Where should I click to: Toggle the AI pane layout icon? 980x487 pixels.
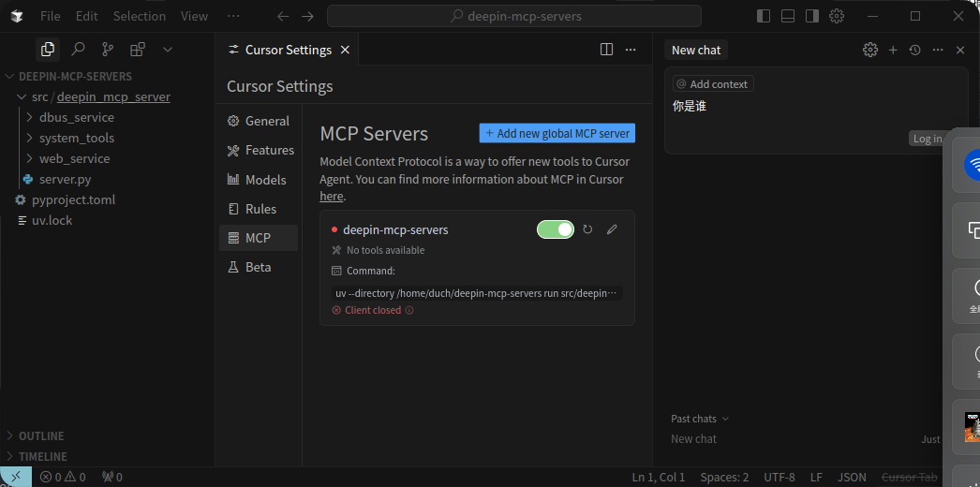click(812, 16)
